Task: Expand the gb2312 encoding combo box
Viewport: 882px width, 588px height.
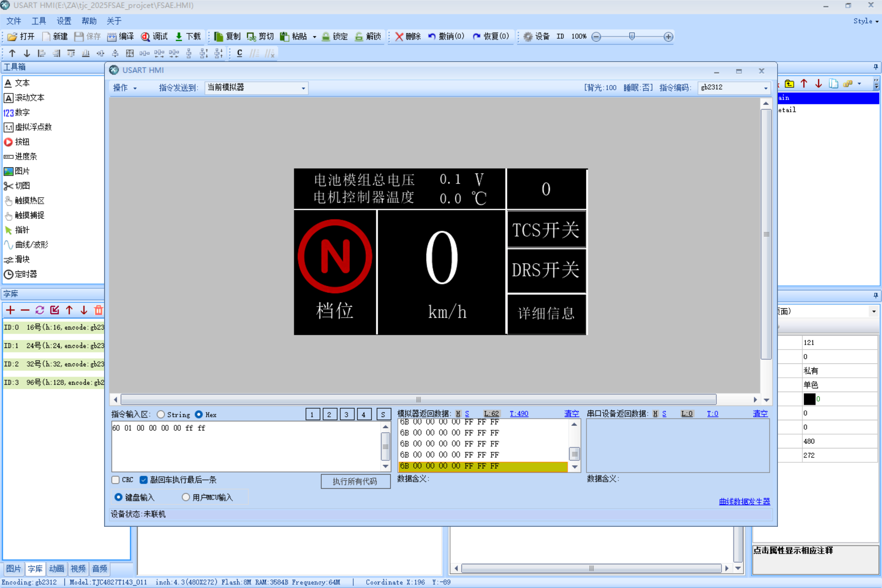Action: [765, 88]
